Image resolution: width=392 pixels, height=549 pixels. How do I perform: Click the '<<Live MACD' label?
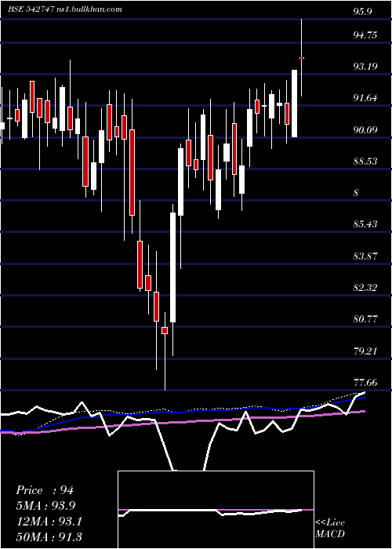330,529
